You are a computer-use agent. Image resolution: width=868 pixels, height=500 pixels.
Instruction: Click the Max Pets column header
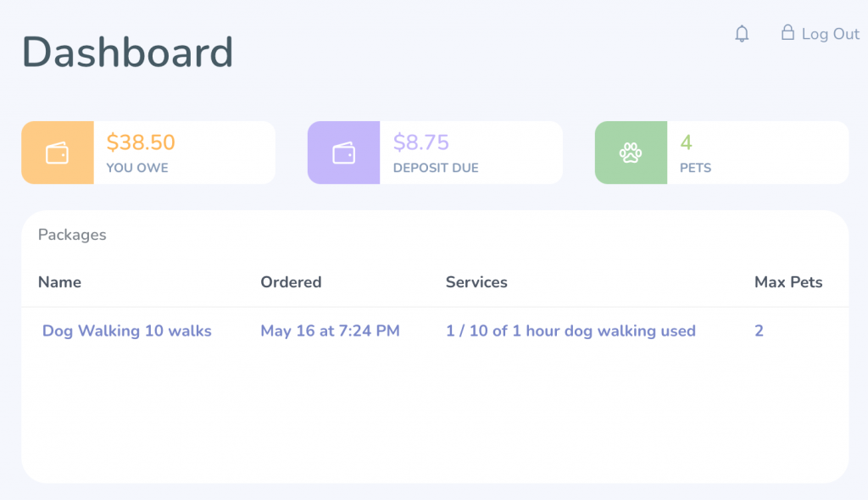tap(788, 282)
